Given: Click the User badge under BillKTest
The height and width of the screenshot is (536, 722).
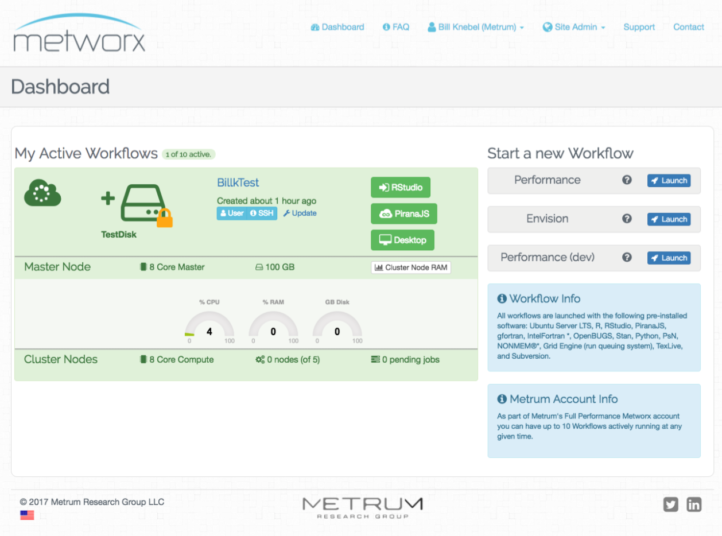Looking at the screenshot, I should (x=232, y=213).
